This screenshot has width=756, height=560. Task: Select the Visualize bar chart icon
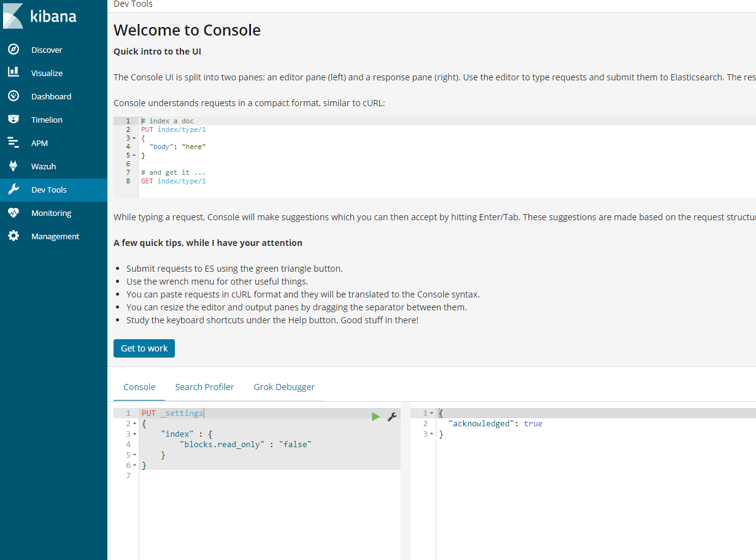tap(13, 72)
